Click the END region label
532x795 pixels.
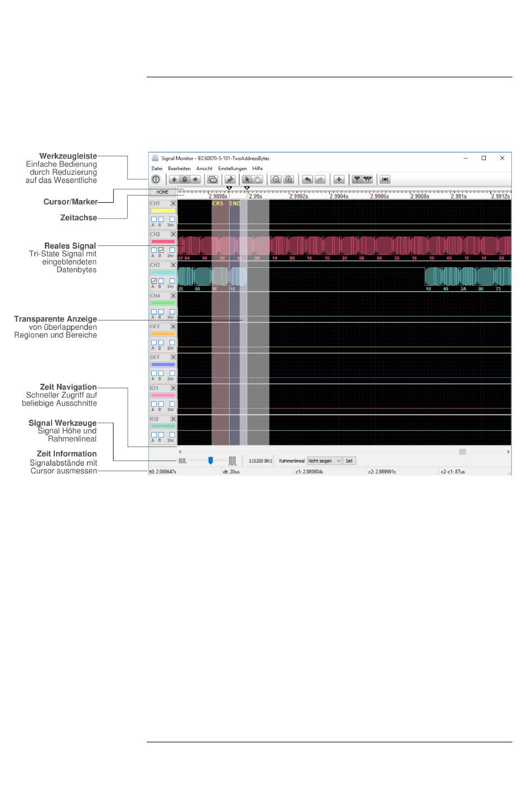click(235, 203)
